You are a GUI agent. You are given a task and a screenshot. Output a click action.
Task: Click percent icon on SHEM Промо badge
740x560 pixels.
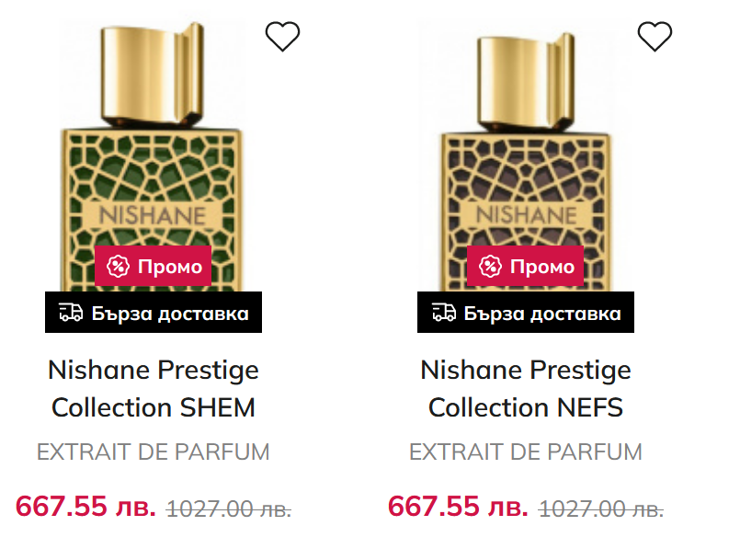(119, 267)
